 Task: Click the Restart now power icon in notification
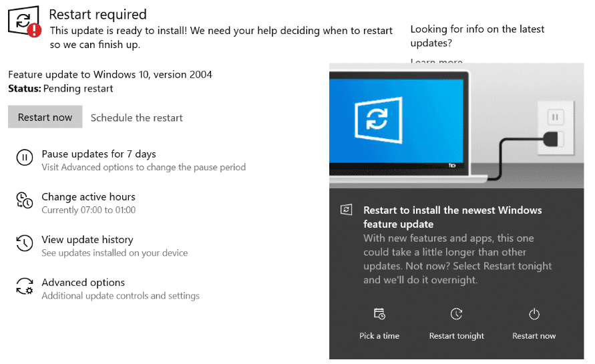coord(534,313)
